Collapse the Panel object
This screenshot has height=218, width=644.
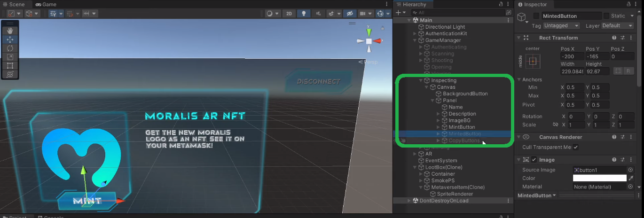click(x=432, y=101)
